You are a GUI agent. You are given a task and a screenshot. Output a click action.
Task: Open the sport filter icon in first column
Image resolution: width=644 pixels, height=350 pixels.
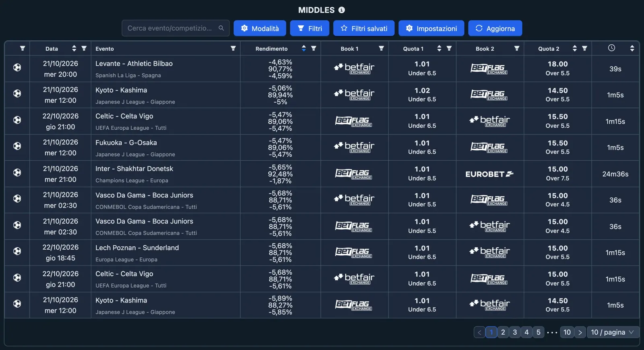pos(23,48)
